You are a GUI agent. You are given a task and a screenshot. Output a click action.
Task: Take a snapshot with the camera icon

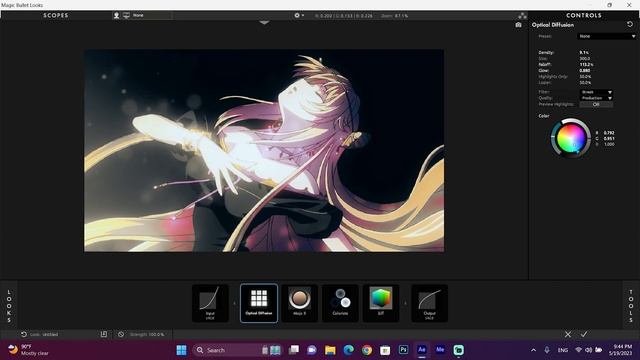click(518, 25)
